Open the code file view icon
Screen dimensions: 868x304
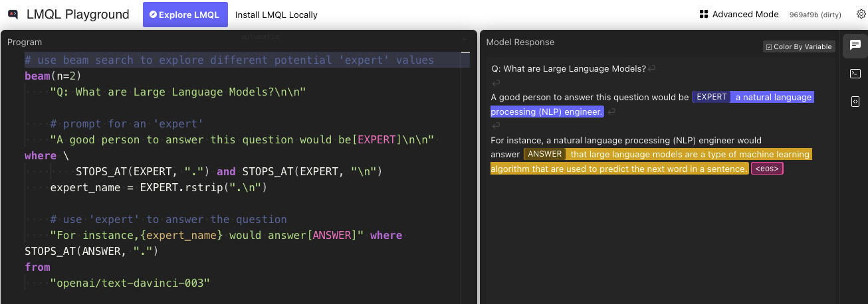pos(855,102)
